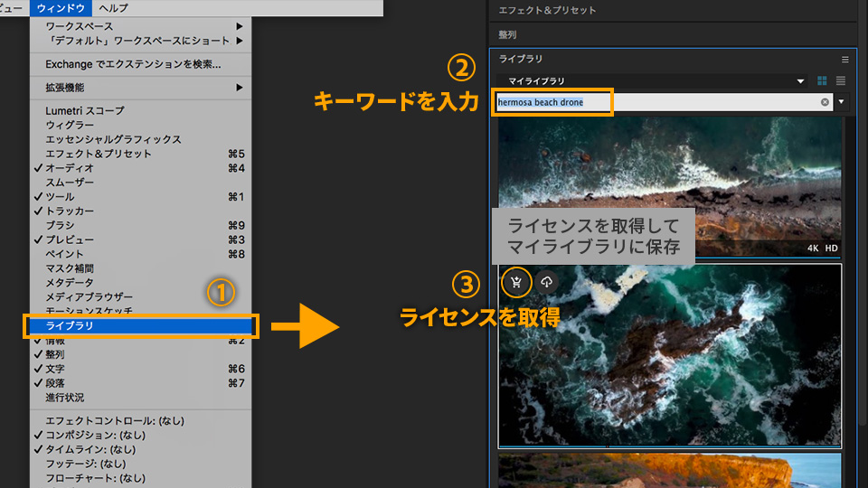The width and height of the screenshot is (868, 488).
Task: Open the ウィンドウ menu
Action: (61, 8)
